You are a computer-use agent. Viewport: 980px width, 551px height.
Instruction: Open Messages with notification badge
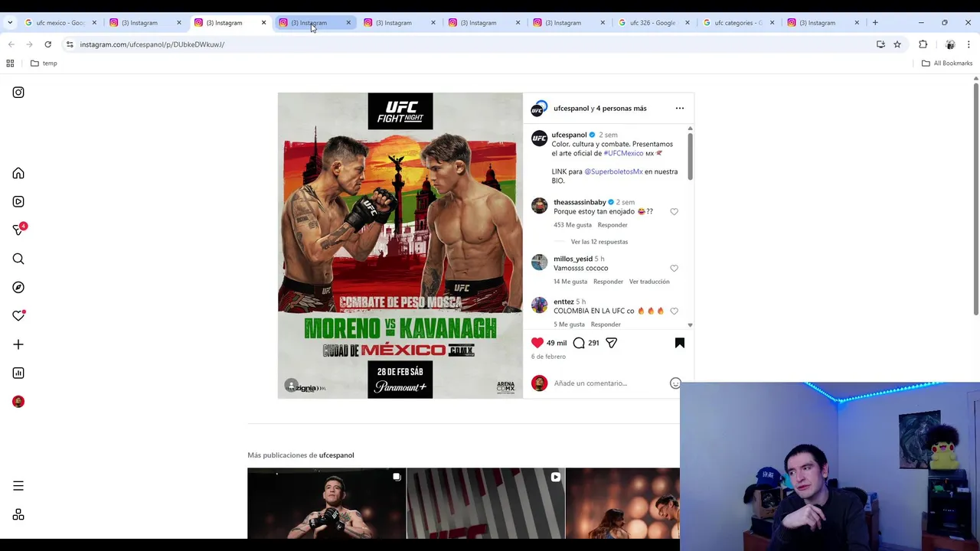pyautogui.click(x=18, y=230)
